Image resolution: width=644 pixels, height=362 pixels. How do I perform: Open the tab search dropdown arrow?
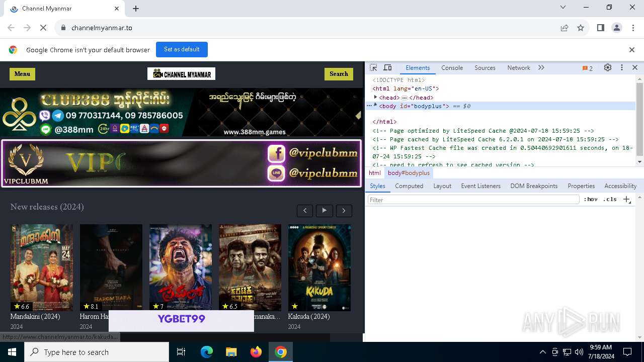(563, 7)
